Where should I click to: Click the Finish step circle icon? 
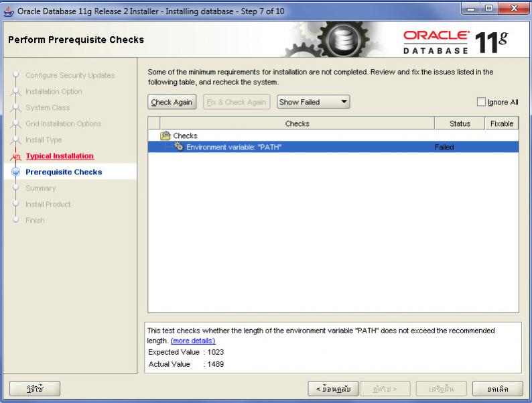[15, 220]
